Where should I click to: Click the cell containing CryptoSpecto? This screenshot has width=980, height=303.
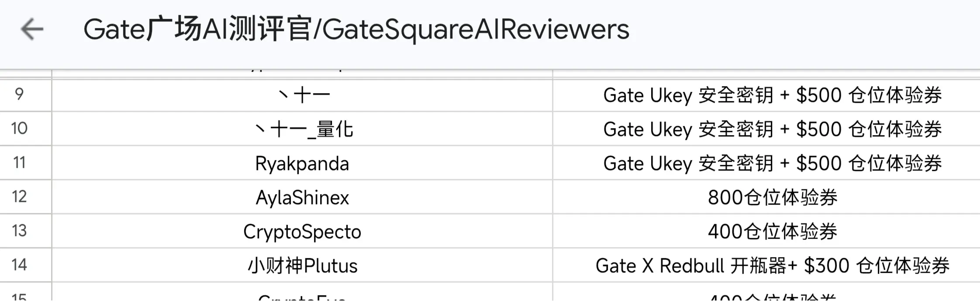[302, 231]
